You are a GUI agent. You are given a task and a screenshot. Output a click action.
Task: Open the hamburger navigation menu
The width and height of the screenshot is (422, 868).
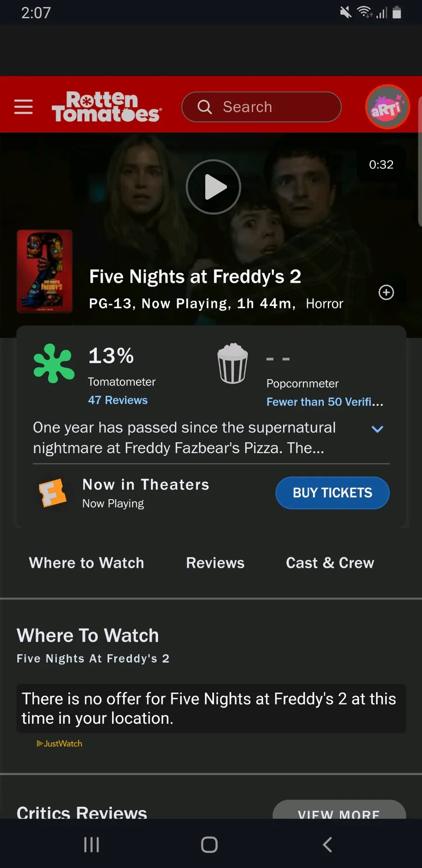[x=23, y=107]
